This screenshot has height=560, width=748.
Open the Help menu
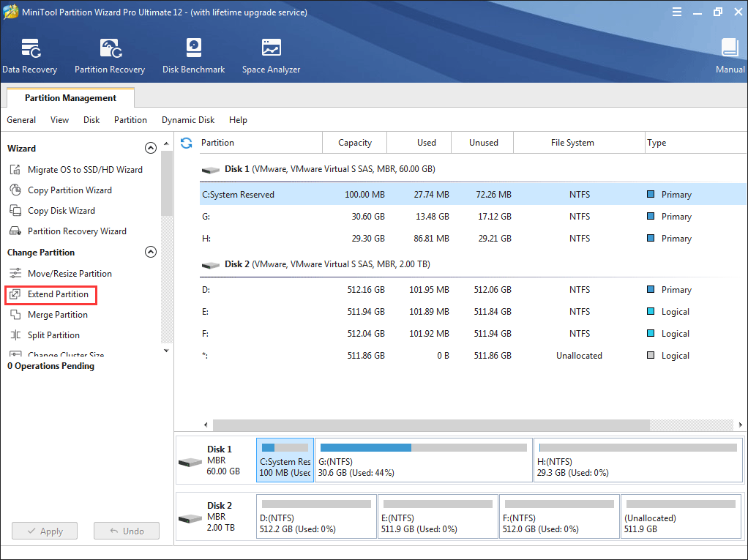point(238,120)
